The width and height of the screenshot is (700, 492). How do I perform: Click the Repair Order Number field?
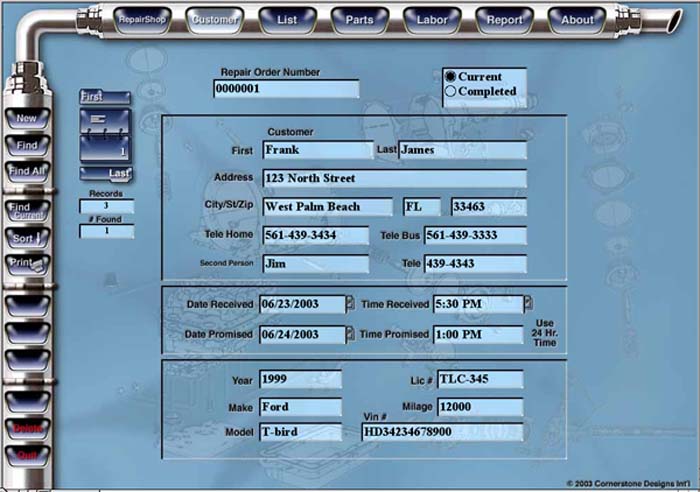click(x=285, y=89)
